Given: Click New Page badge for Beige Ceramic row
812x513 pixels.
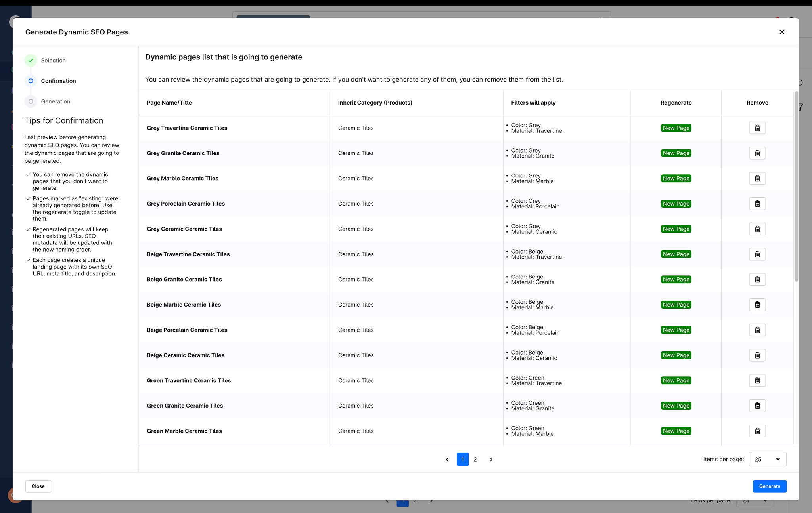Looking at the screenshot, I should point(676,355).
